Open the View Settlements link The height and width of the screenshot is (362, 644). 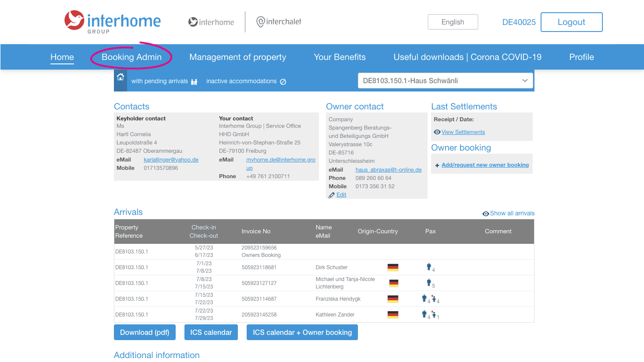coord(463,132)
